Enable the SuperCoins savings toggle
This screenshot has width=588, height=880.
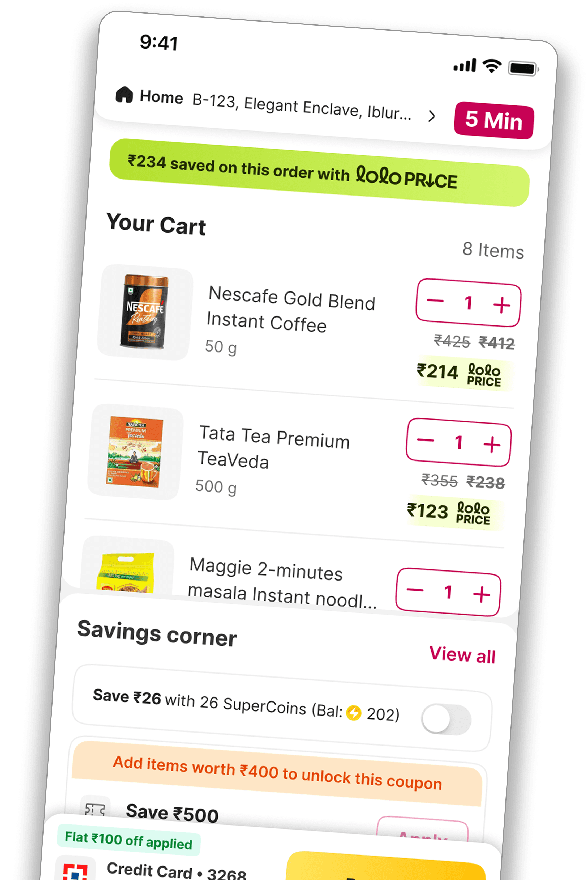(x=446, y=720)
